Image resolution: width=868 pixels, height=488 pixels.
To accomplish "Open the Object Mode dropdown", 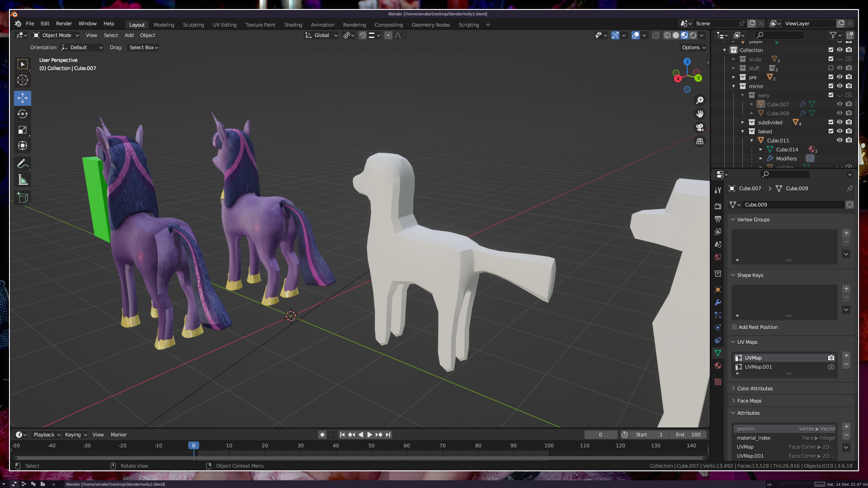I will point(57,35).
